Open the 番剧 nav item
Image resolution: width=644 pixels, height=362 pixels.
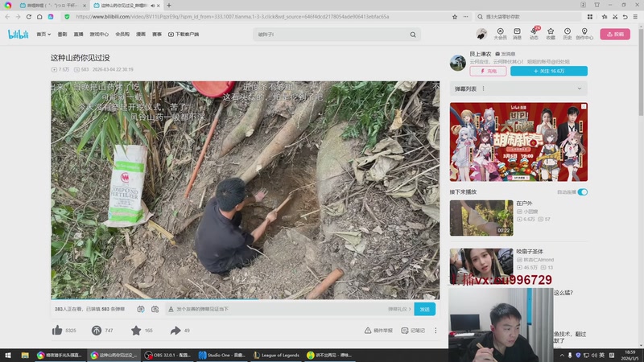click(62, 35)
